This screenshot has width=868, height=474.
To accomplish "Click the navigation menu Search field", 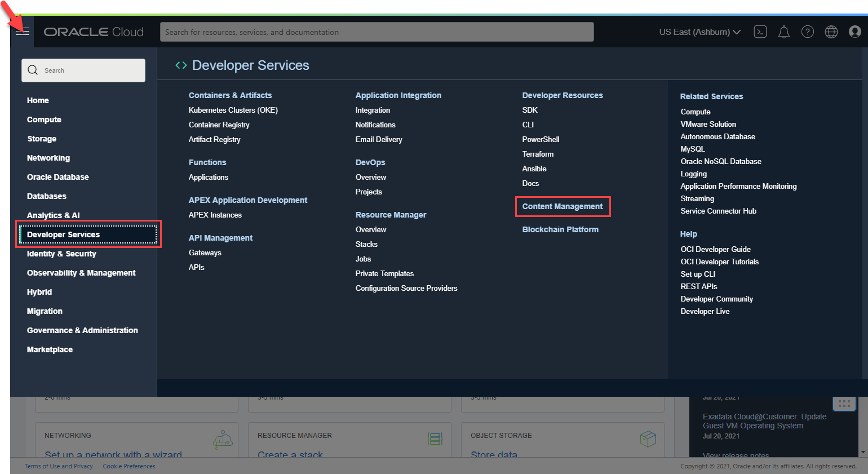I will [83, 70].
